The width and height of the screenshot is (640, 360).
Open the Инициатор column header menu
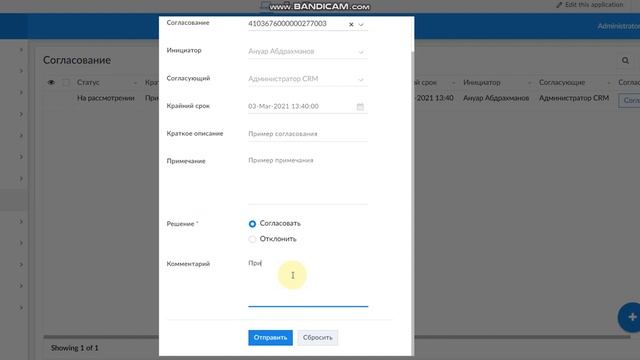click(529, 83)
